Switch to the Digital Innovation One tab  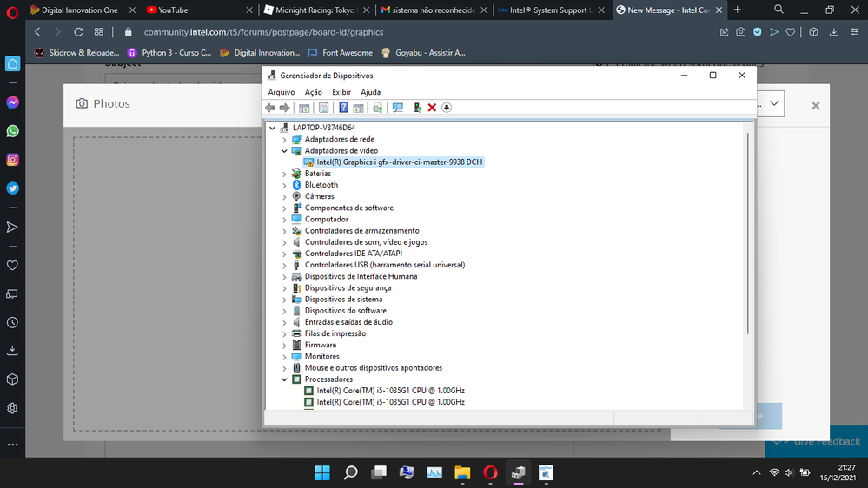tap(83, 10)
